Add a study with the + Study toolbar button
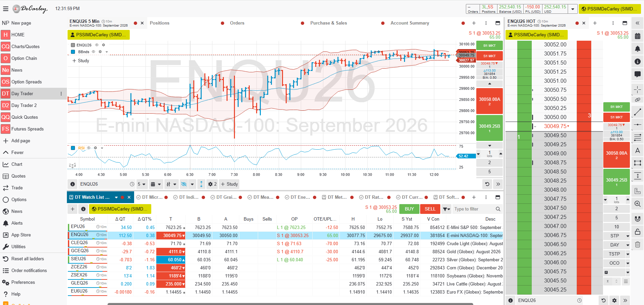Screen dimensions: 644x305 point(229,184)
